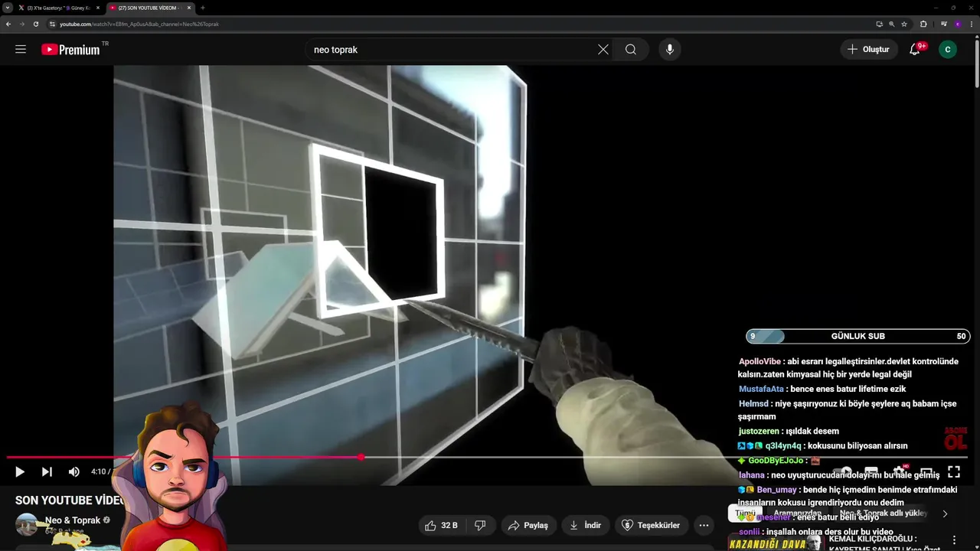Close the SON YOUTUBE VİDEOM tab
Image resolution: width=980 pixels, height=551 pixels.
coord(188,8)
